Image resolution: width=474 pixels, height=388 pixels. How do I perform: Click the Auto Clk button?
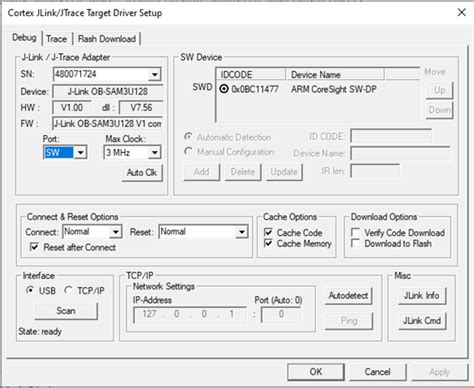tap(142, 172)
